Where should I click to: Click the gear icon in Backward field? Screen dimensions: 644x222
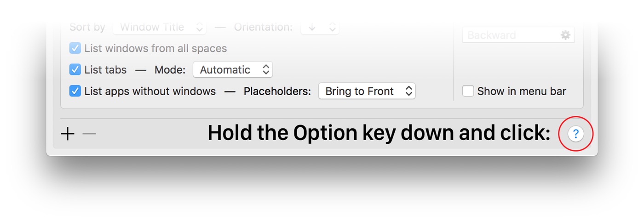coord(565,35)
